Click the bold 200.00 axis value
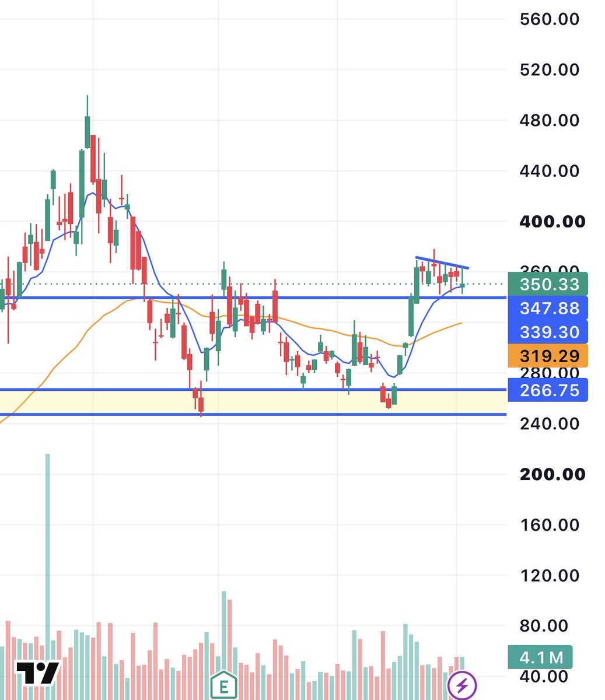 pyautogui.click(x=552, y=474)
